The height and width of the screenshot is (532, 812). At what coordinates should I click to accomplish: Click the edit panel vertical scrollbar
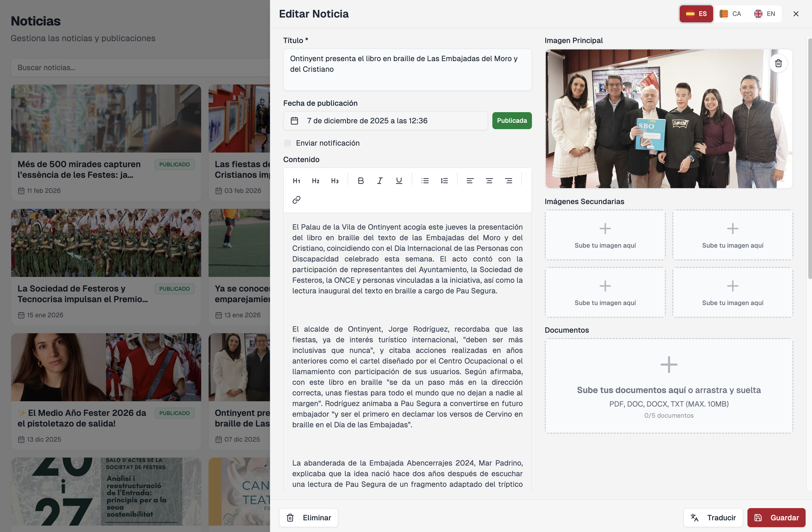pyautogui.click(x=810, y=159)
